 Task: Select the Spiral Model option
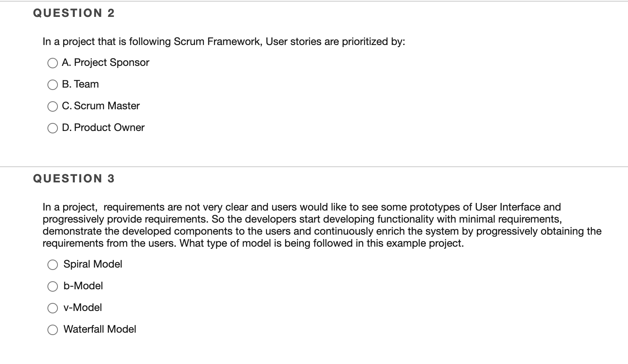click(52, 264)
